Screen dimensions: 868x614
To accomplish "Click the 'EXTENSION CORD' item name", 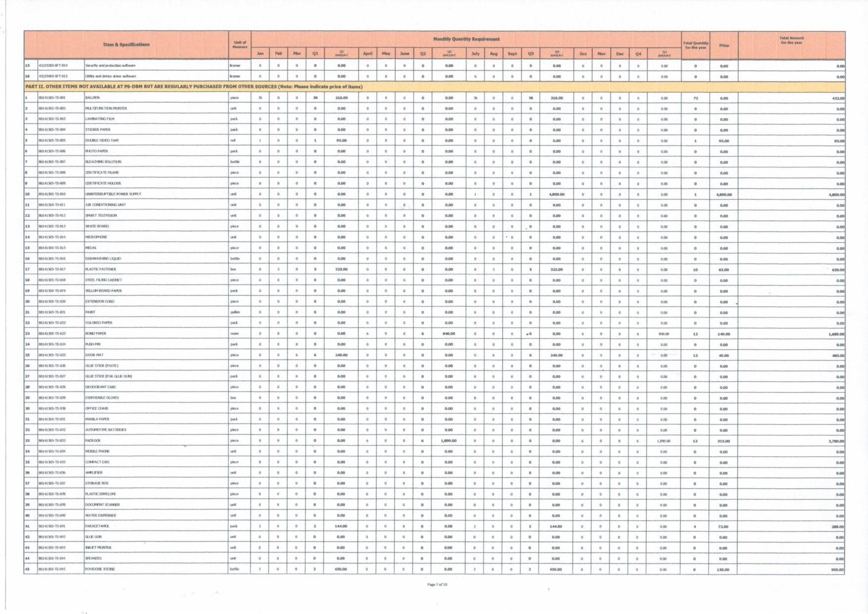I will coord(99,302).
